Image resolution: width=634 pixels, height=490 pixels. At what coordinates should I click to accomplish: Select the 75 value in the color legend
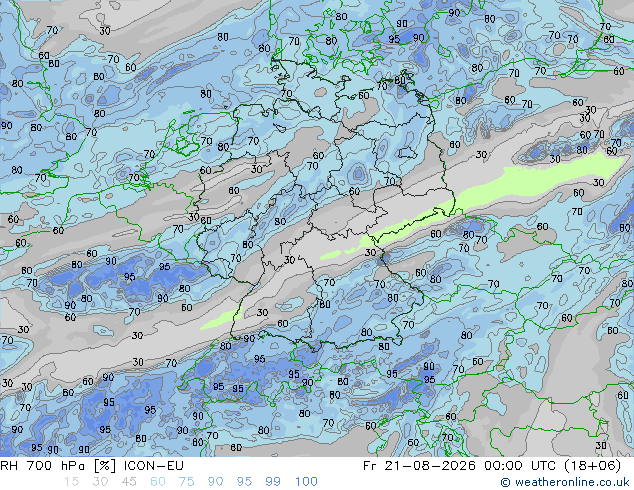(x=187, y=482)
